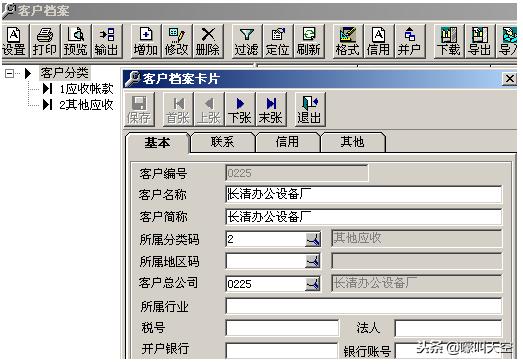Add a customer with 增加 icon

(x=146, y=41)
